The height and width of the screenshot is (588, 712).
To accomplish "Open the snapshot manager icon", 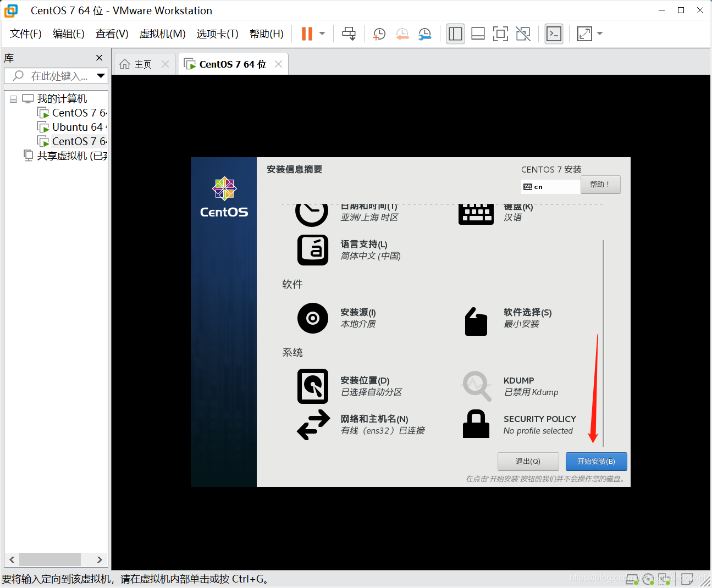I will tap(425, 34).
